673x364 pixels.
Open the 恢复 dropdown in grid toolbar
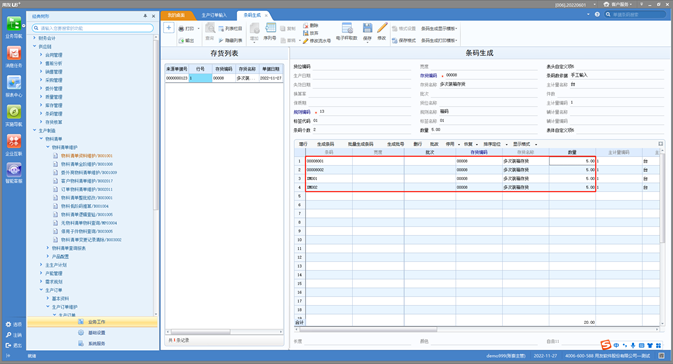tap(477, 144)
